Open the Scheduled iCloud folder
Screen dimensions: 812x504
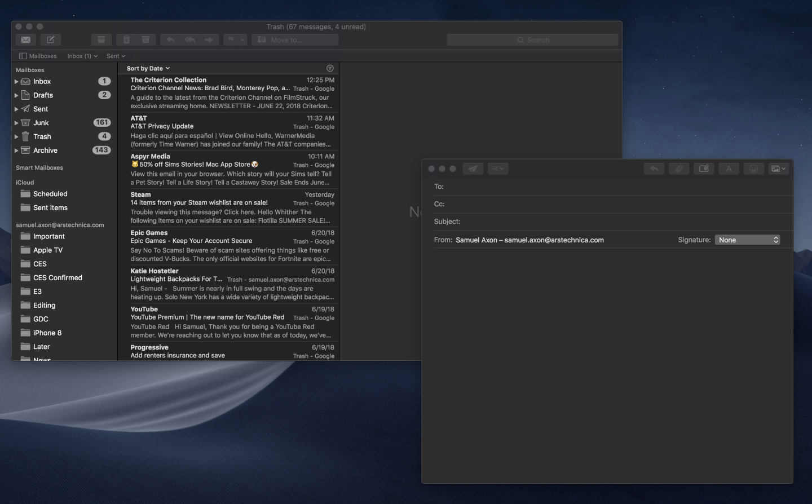click(63, 194)
